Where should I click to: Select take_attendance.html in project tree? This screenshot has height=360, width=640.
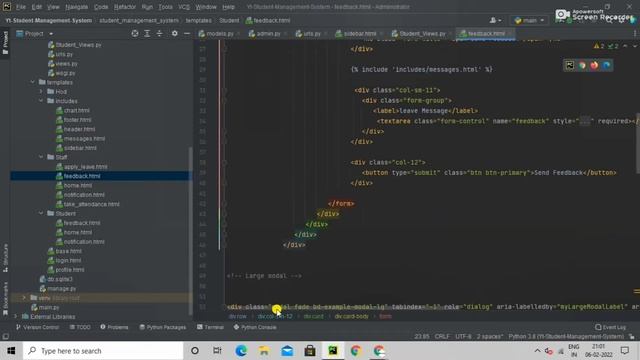click(87, 204)
